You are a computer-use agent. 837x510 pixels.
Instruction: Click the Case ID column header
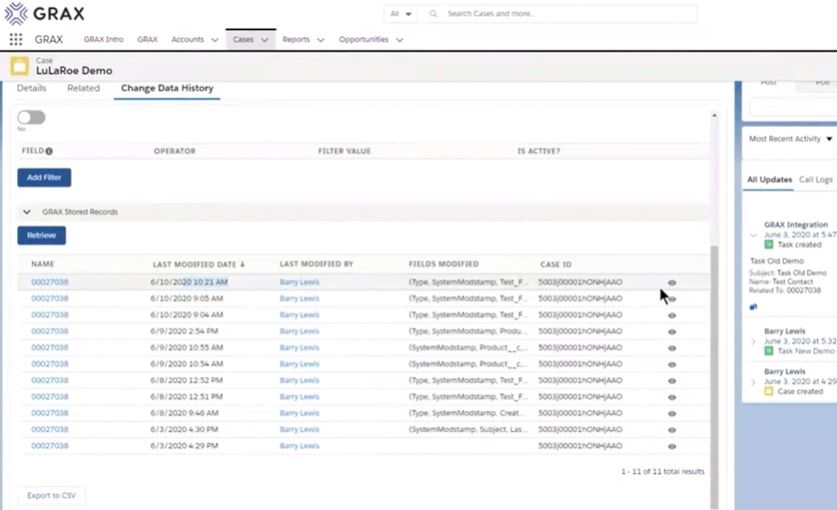pyautogui.click(x=556, y=264)
